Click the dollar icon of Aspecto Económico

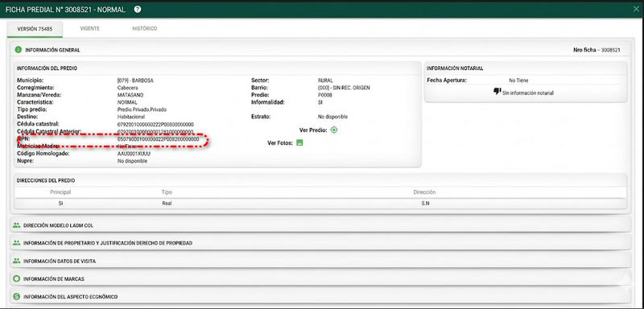coord(16,296)
